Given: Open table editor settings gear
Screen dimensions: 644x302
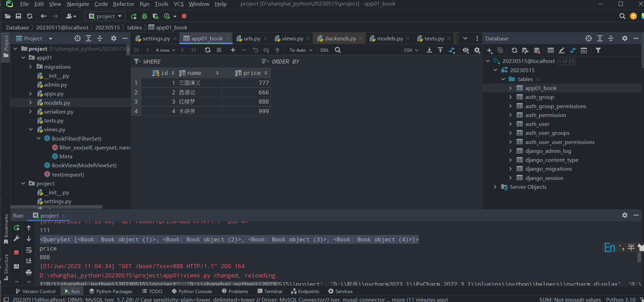Looking at the screenshot, I should [x=477, y=50].
